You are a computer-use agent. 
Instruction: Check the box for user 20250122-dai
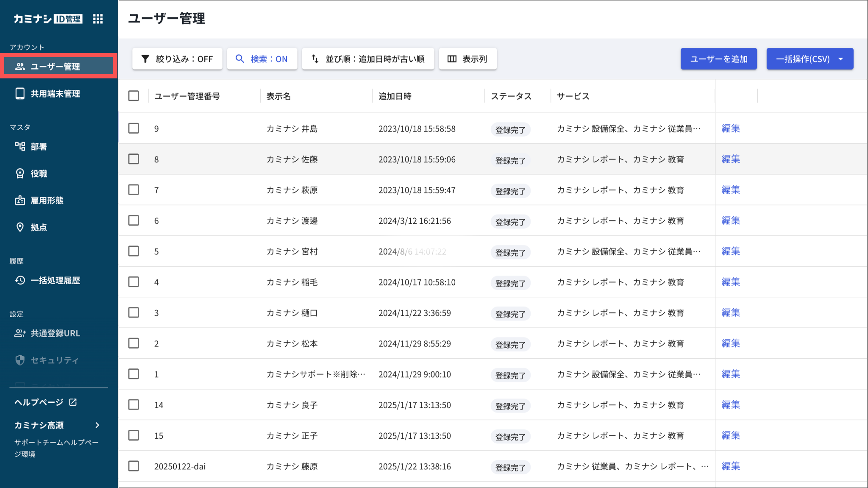point(134,466)
